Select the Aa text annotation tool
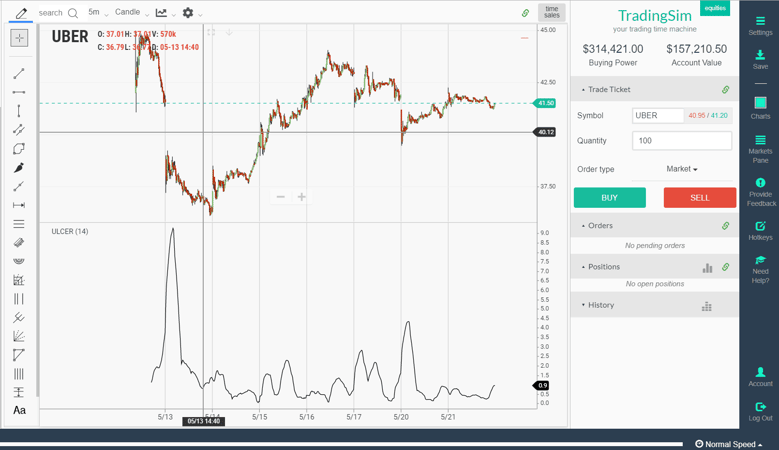Screen dimensions: 779x450 pos(19,410)
